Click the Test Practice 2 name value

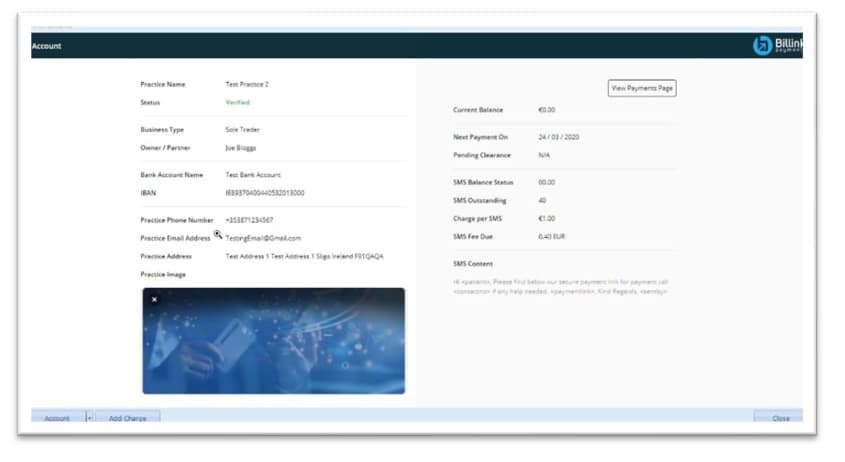(x=247, y=84)
